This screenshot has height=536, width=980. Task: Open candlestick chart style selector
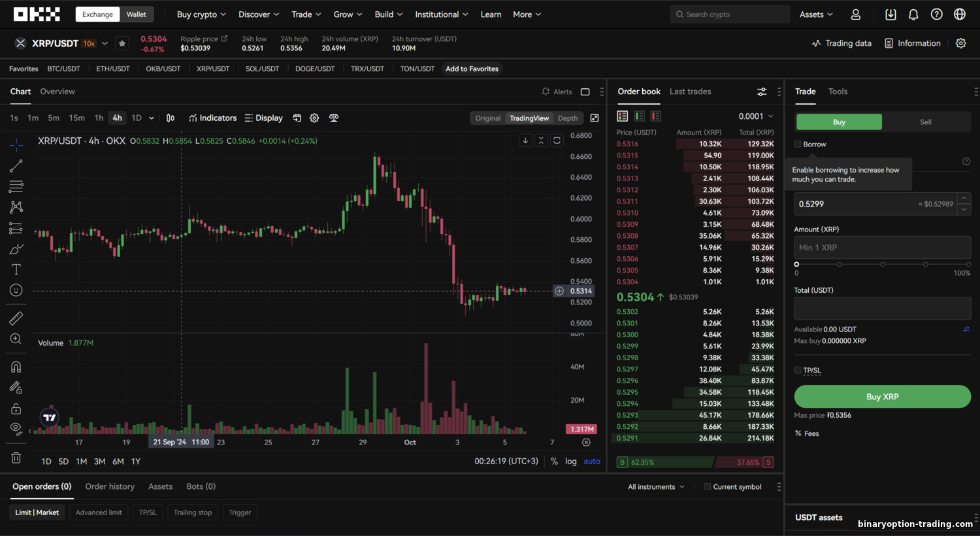(x=171, y=118)
